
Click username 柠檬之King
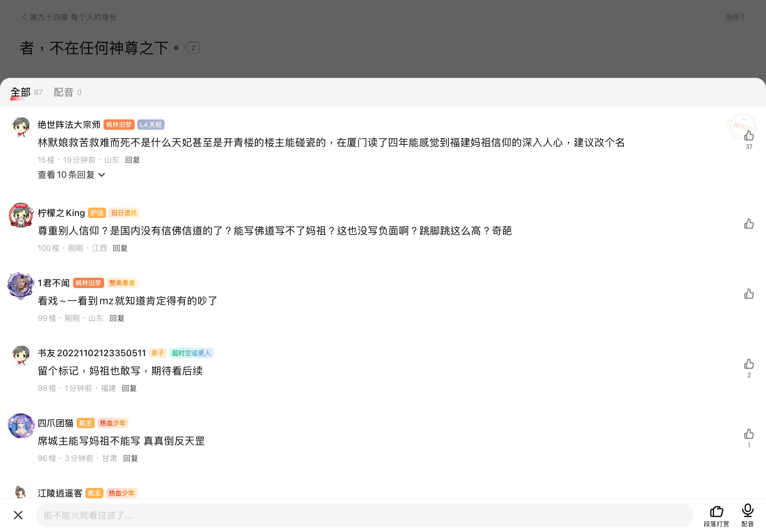[x=61, y=213]
